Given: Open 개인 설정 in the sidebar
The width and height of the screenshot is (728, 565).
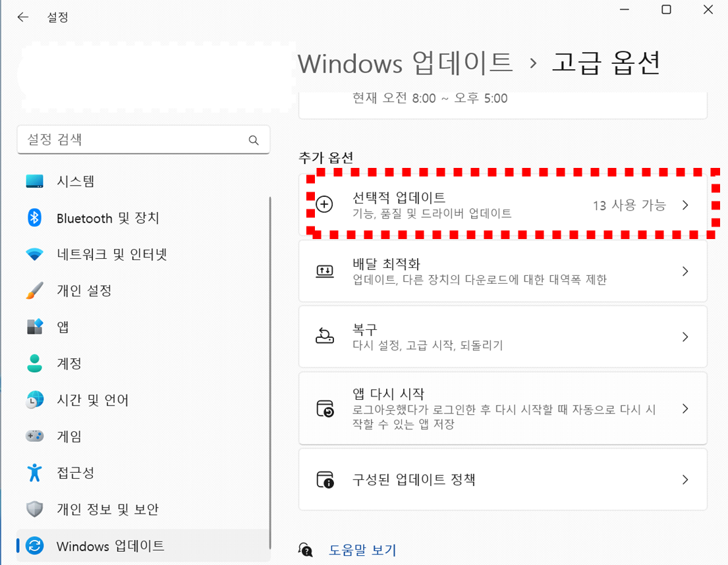Looking at the screenshot, I should (143, 290).
